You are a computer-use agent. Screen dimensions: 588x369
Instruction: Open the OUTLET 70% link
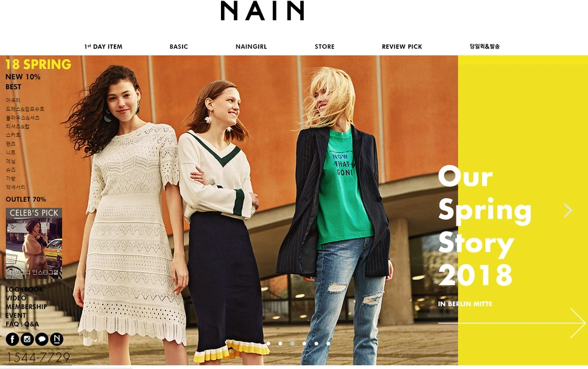point(26,199)
